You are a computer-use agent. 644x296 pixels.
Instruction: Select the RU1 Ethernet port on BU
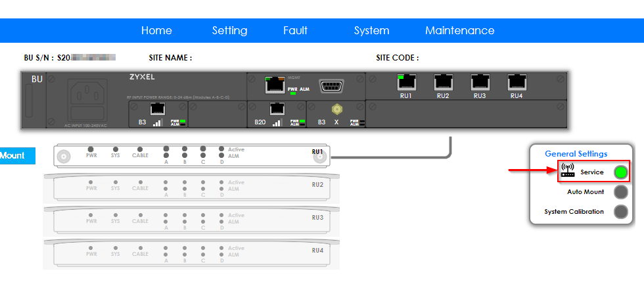pyautogui.click(x=406, y=82)
